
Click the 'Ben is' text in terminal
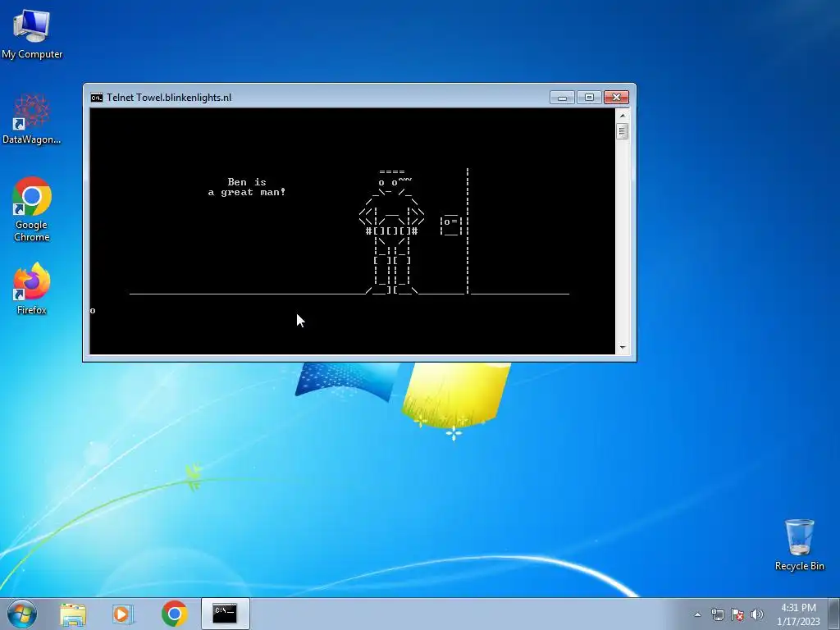247,182
